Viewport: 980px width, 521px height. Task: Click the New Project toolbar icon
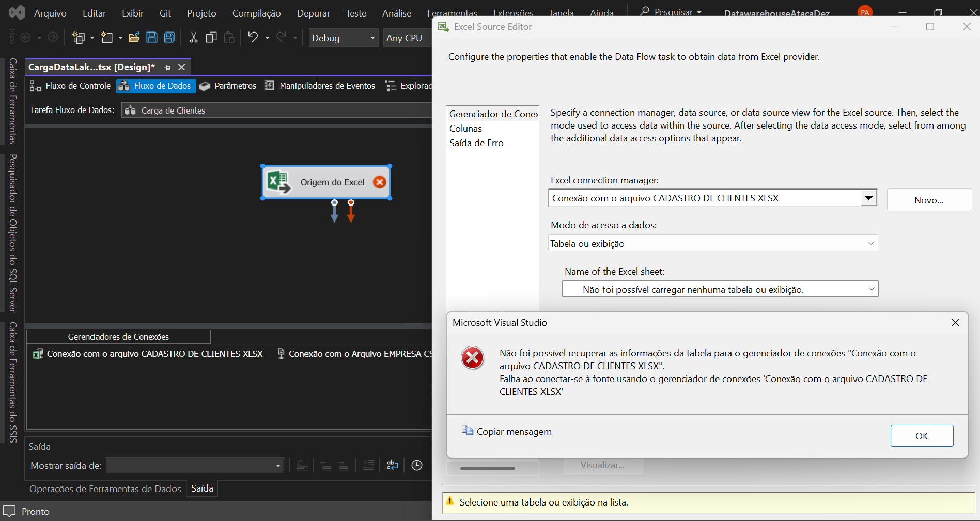point(79,38)
